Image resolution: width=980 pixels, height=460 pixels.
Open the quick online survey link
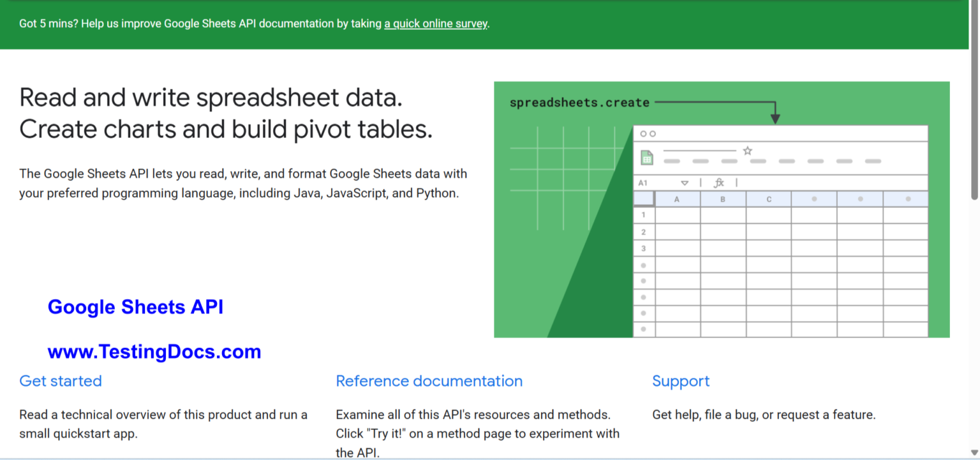pos(436,24)
